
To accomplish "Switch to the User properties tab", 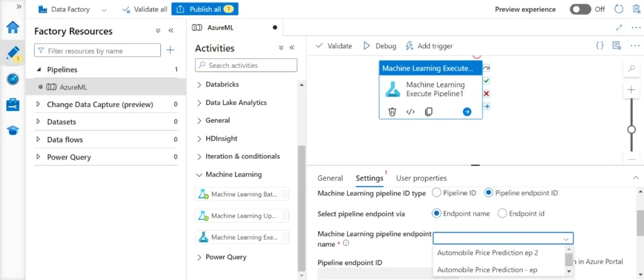I will tap(421, 178).
